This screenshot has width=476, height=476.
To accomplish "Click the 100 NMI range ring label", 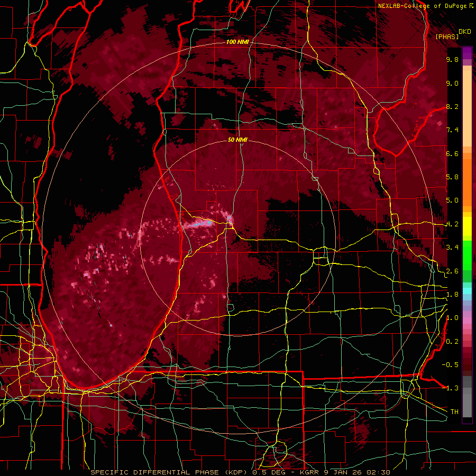I will (x=237, y=42).
